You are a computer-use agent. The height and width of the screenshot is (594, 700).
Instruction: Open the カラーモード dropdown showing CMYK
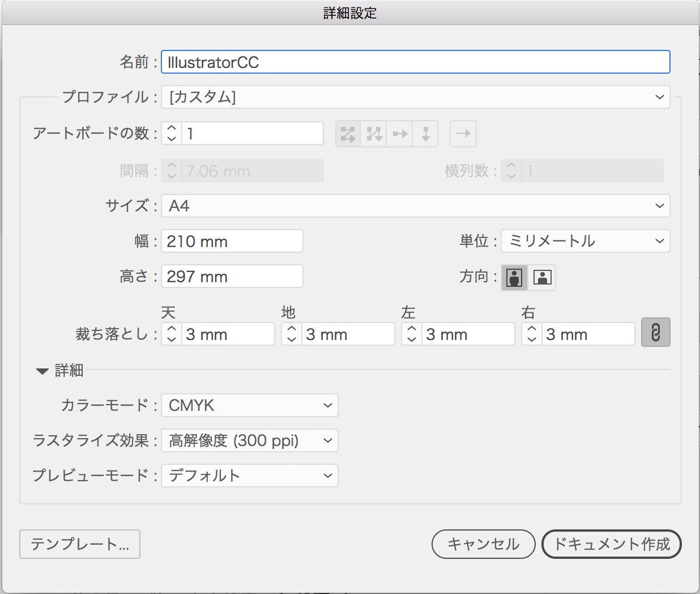[250, 405]
